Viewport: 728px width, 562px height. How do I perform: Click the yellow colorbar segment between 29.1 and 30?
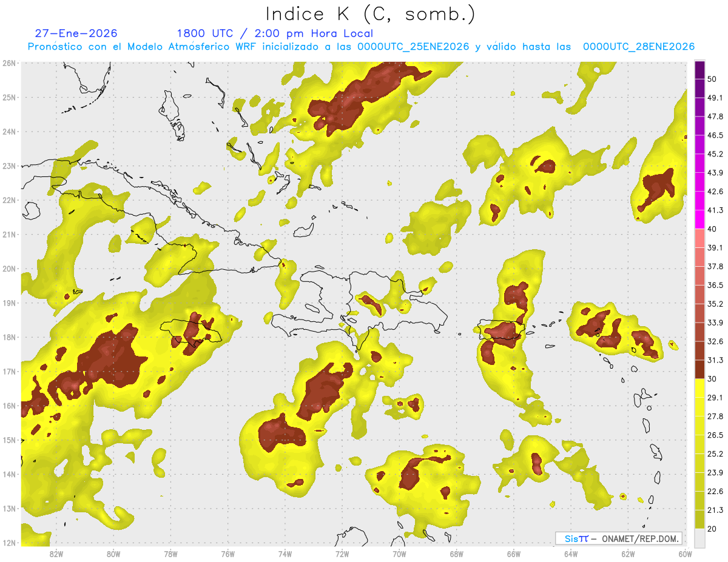(x=699, y=388)
